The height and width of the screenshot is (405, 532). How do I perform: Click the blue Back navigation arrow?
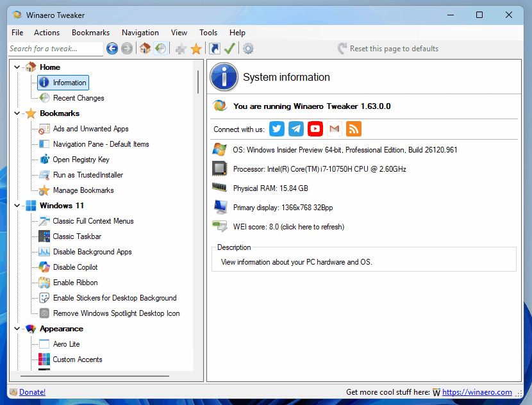(x=112, y=49)
